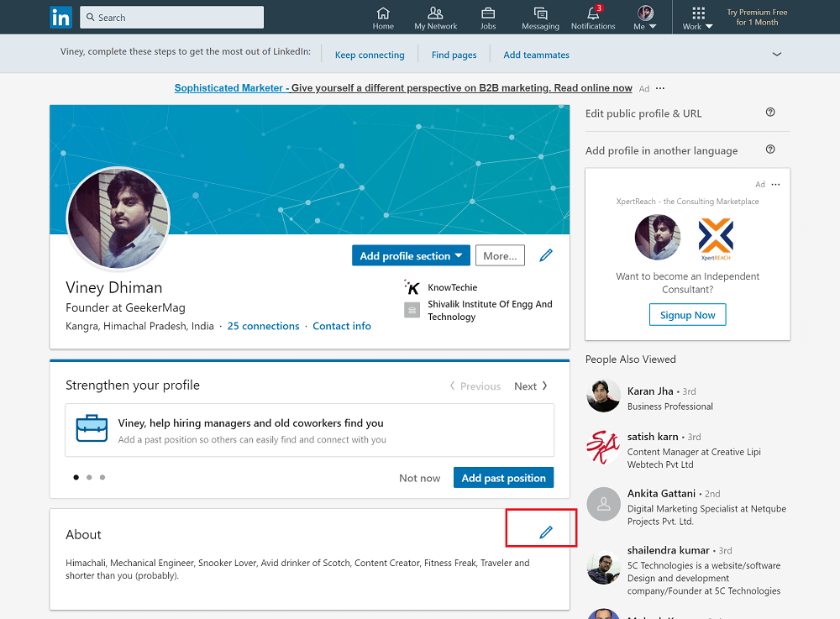Click the XpertReach logo image
Screen dimensions: 840x619
coord(716,239)
